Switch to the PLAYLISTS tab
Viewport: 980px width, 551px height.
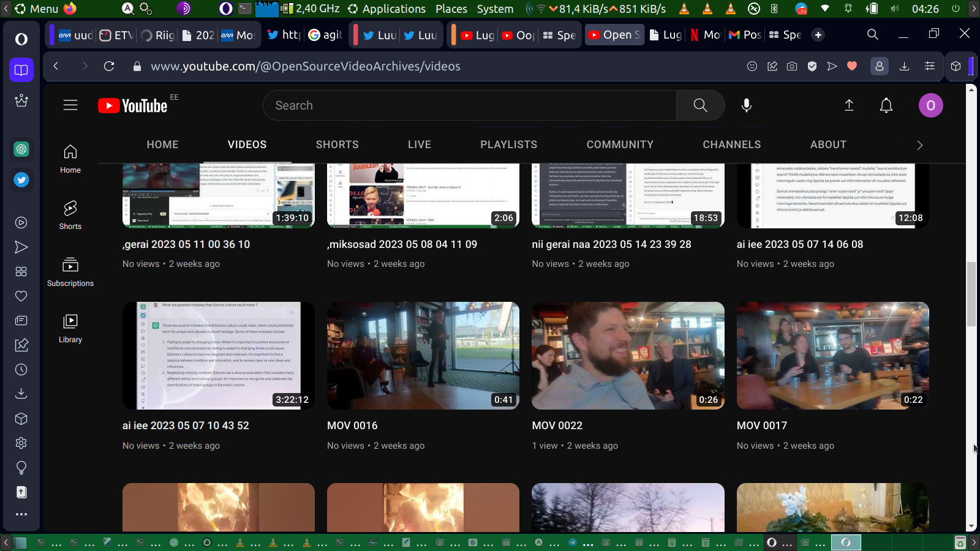point(508,144)
